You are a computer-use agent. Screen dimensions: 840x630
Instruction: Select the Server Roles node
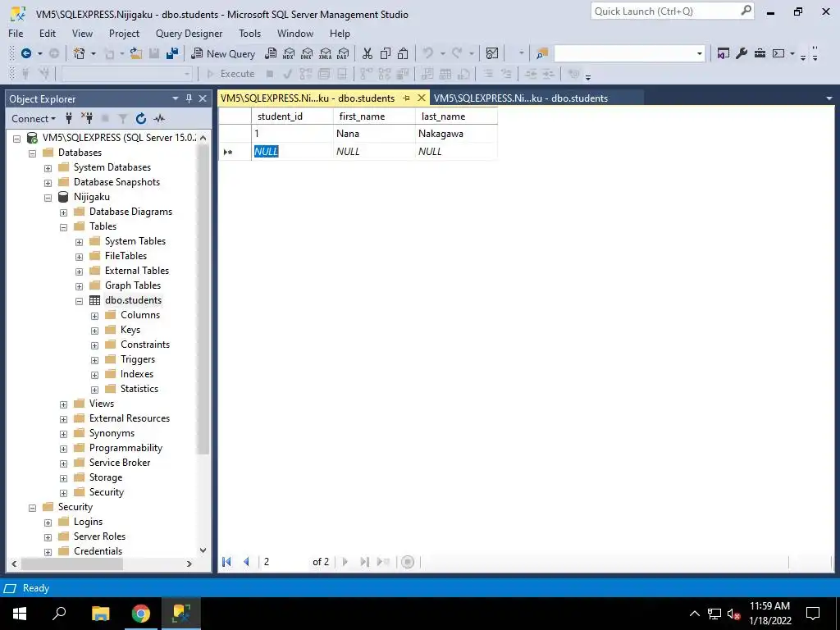pyautogui.click(x=99, y=536)
